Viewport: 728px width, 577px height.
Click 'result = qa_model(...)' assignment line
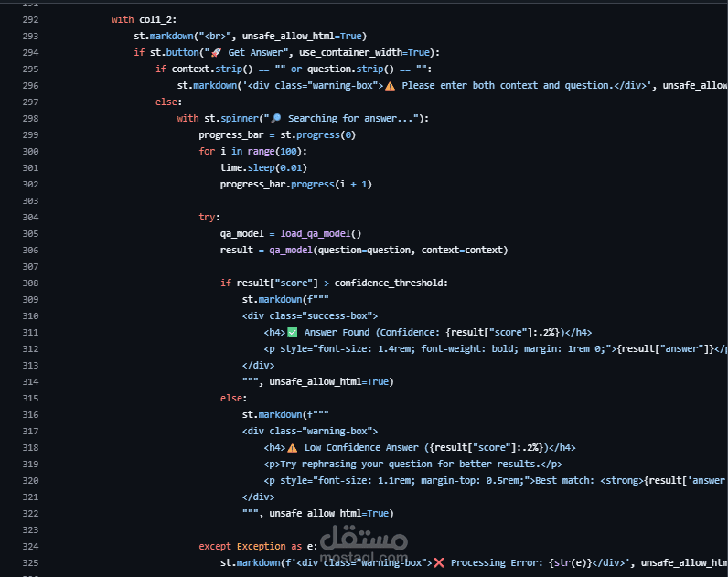pyautogui.click(x=364, y=251)
